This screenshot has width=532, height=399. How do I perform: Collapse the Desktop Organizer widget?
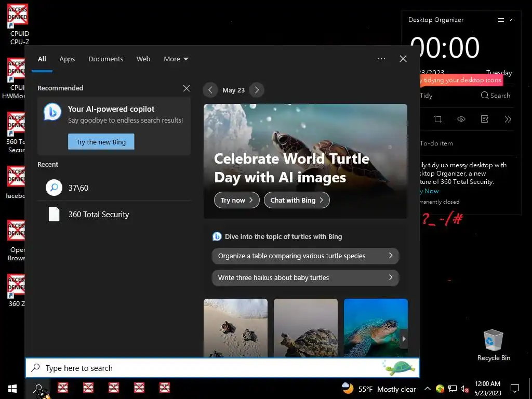pyautogui.click(x=512, y=20)
